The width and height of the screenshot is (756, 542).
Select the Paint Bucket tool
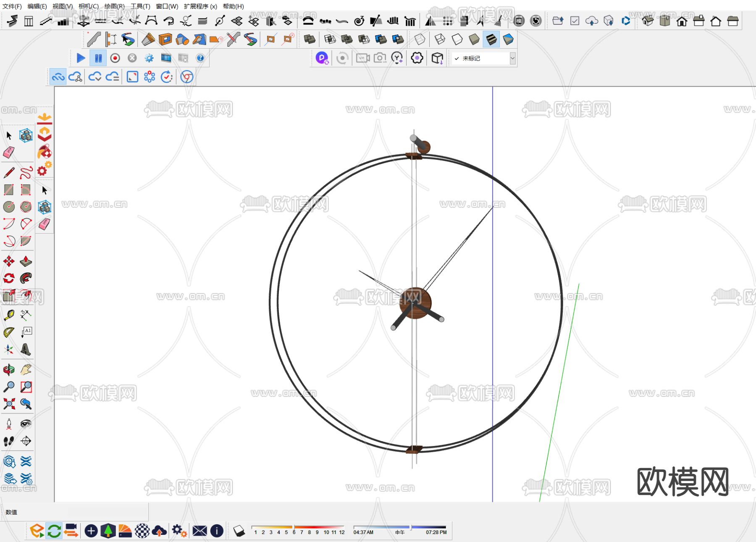click(x=45, y=152)
